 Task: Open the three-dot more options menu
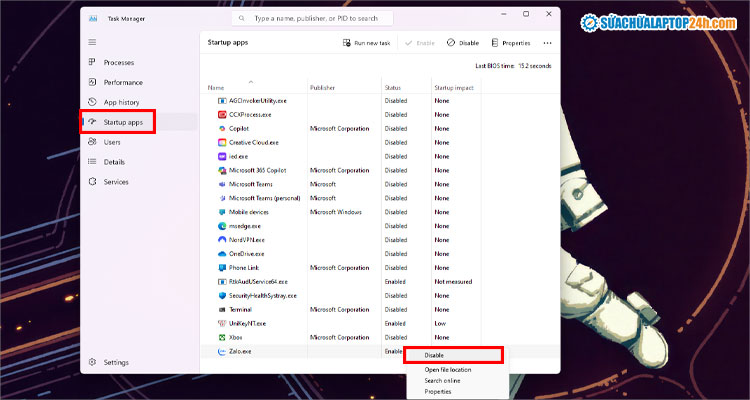click(547, 43)
